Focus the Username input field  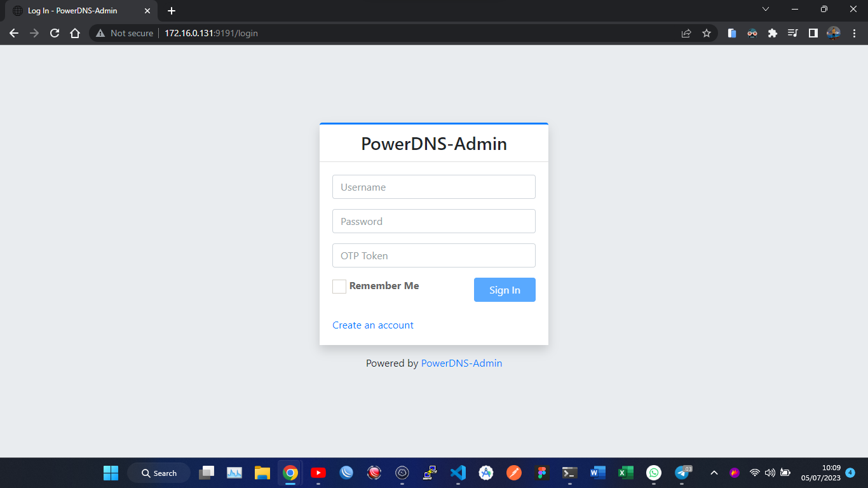point(434,187)
